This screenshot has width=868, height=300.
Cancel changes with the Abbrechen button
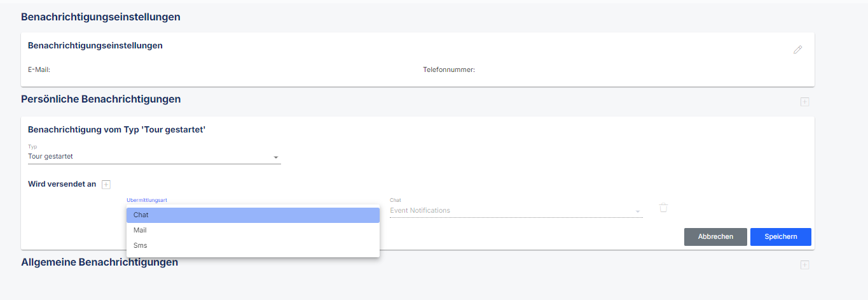coord(715,236)
